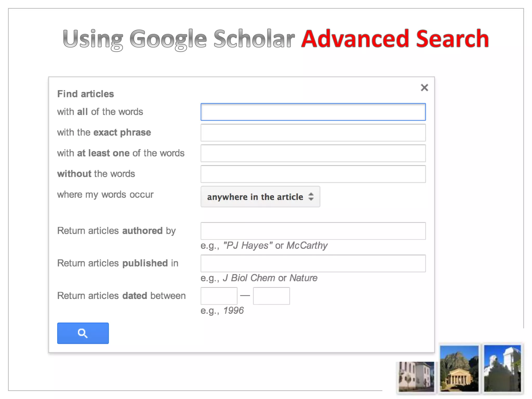This screenshot has width=532, height=399.
Task: Click the 'Return articles dated between' label
Action: (121, 296)
